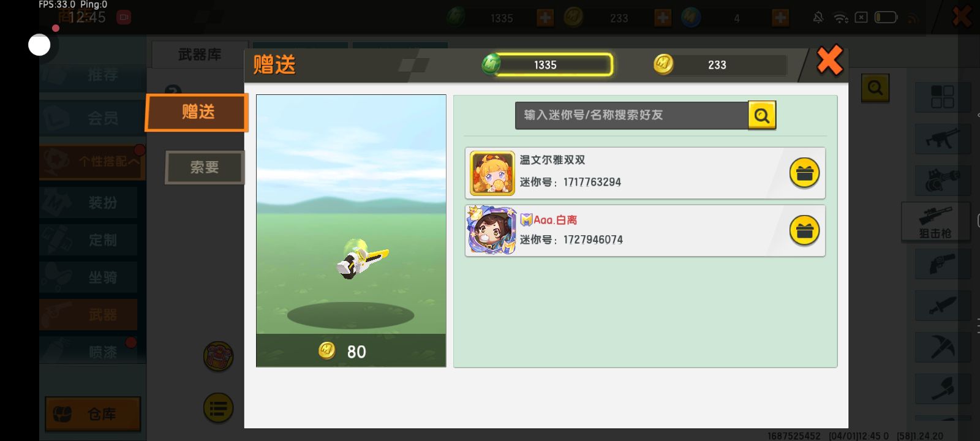Viewport: 980px width, 441px height.
Task: Open 温文尔雅双双's avatar
Action: click(492, 173)
